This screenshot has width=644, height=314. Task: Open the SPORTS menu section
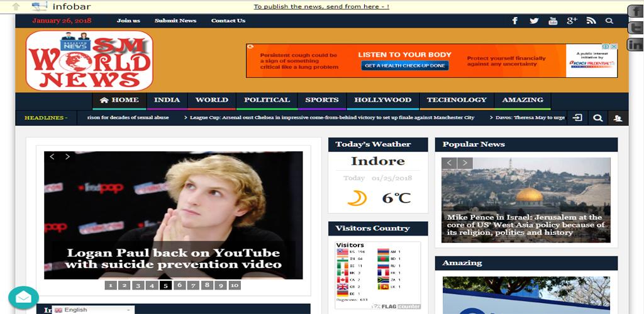click(x=322, y=100)
